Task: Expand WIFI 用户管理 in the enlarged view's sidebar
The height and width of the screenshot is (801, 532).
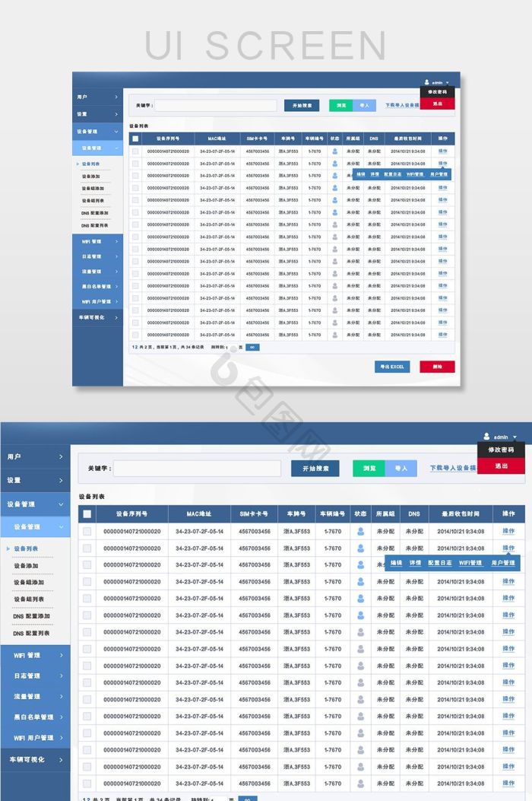Action: coord(35,738)
